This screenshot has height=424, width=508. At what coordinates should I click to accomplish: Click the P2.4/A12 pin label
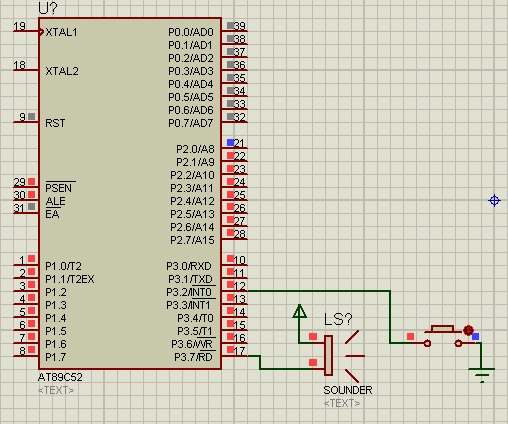192,201
